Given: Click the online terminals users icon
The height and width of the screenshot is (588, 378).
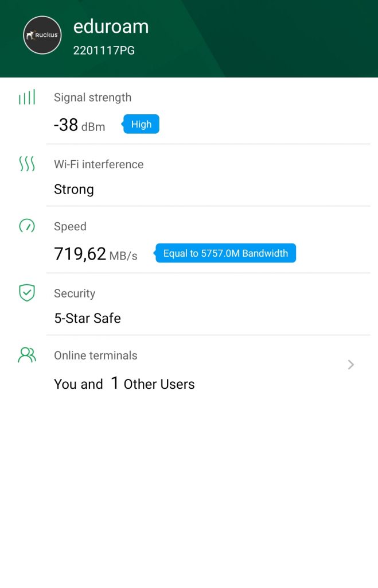Looking at the screenshot, I should click(27, 355).
